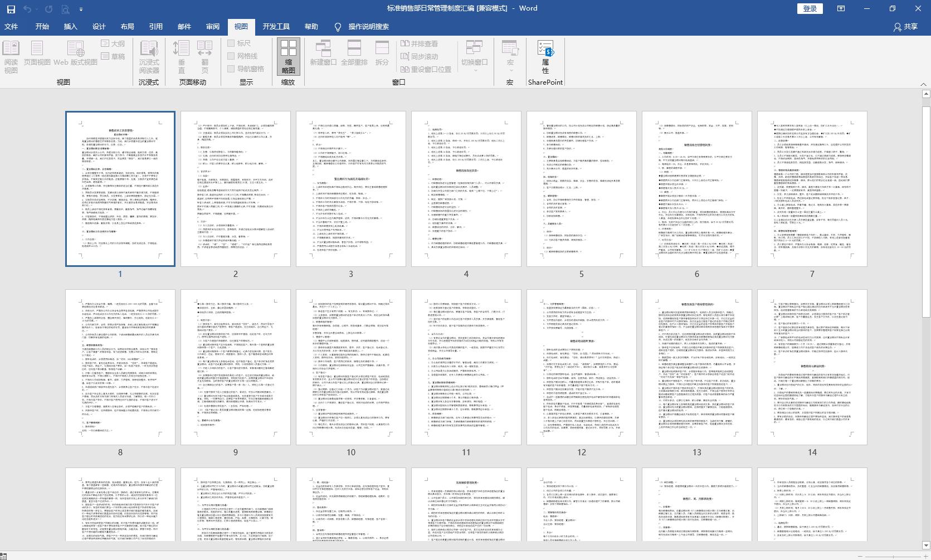Screen dimensions: 931x560
Task: Select the page 7 thumbnail
Action: (x=812, y=189)
